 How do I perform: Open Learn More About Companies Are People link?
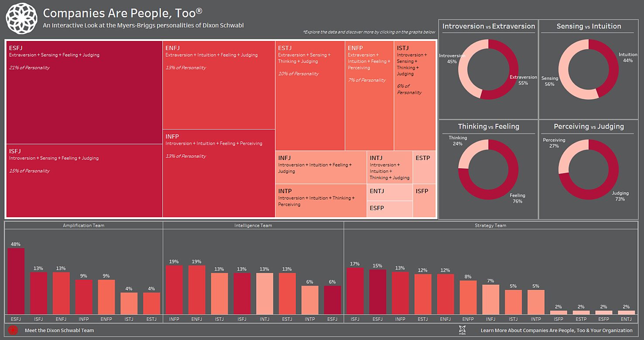(x=556, y=330)
